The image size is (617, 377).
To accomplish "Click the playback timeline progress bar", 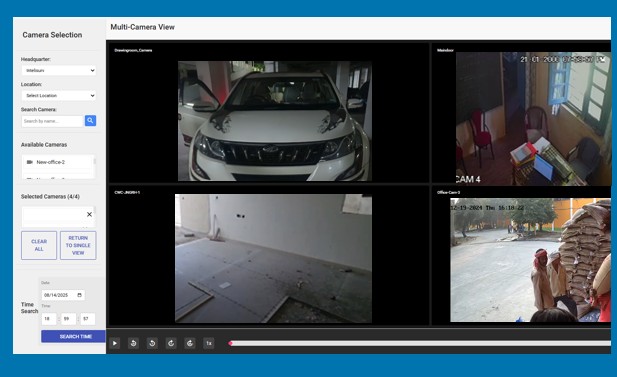I will pyautogui.click(x=420, y=343).
